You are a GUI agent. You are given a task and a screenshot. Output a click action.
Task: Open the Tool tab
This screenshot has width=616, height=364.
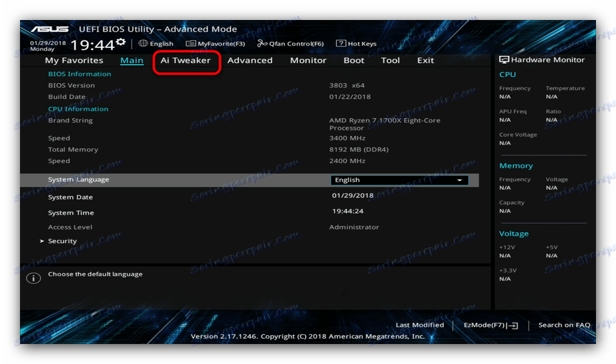390,61
